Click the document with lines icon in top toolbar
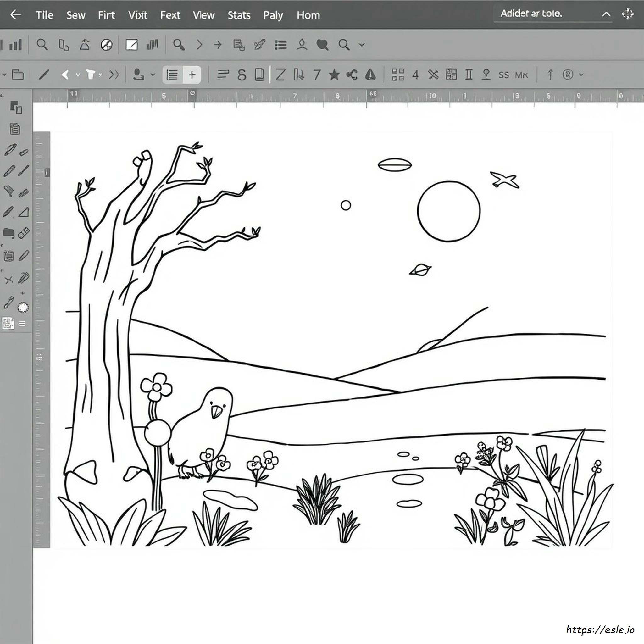Viewport: 644px width, 644px height. [239, 45]
